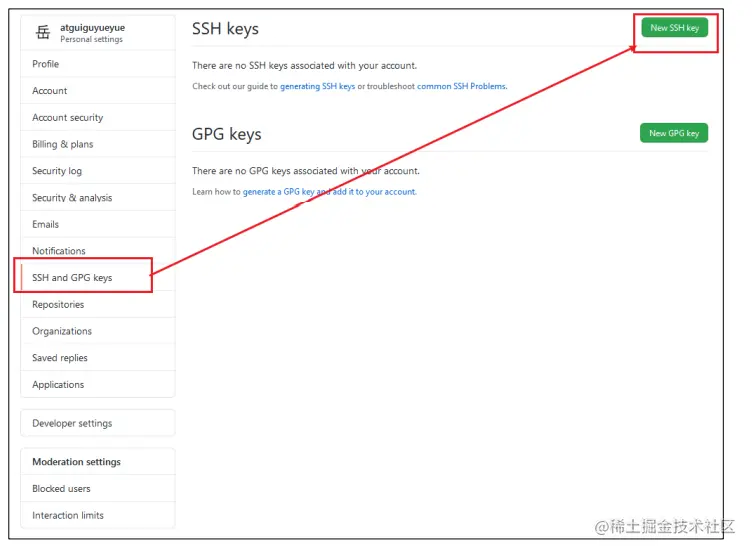This screenshot has width=752, height=552.
Task: Click the GPG keys heading
Action: [x=227, y=134]
